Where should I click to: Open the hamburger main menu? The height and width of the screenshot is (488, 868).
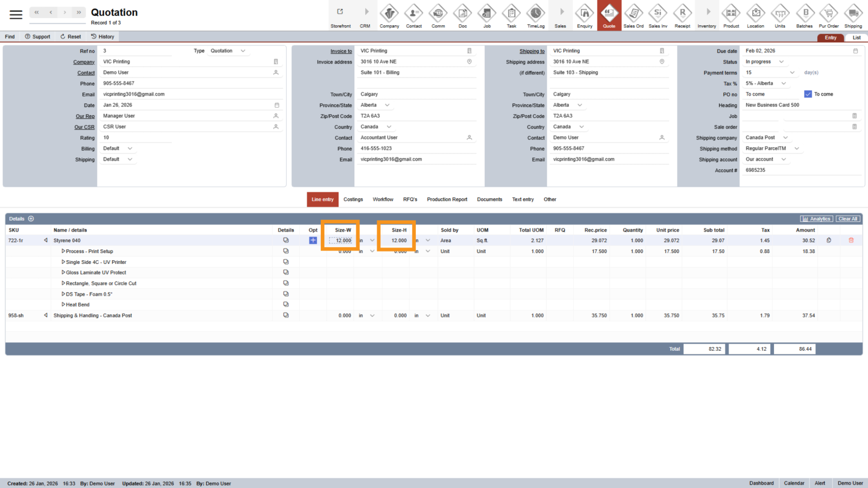point(16,14)
